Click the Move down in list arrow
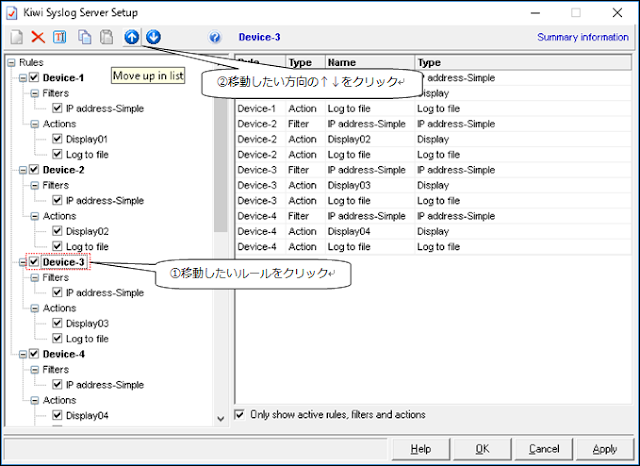Image resolution: width=640 pixels, height=466 pixels. pos(153,37)
